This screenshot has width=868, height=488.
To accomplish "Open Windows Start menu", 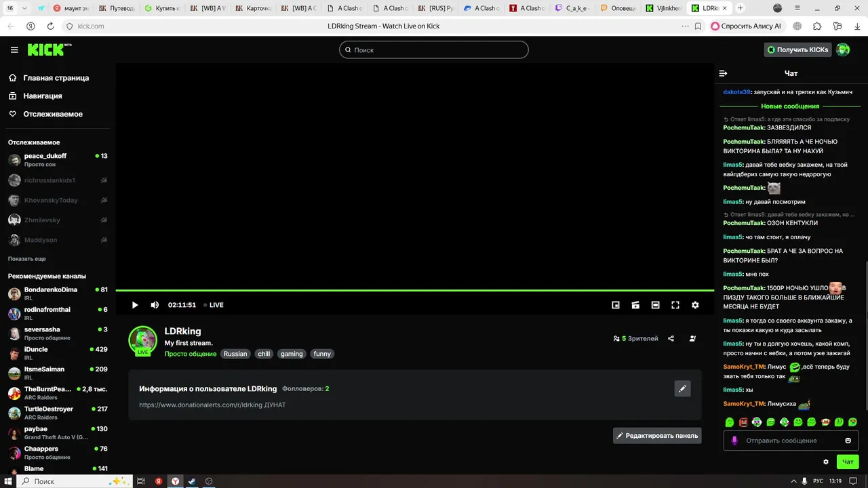I will 7,481.
